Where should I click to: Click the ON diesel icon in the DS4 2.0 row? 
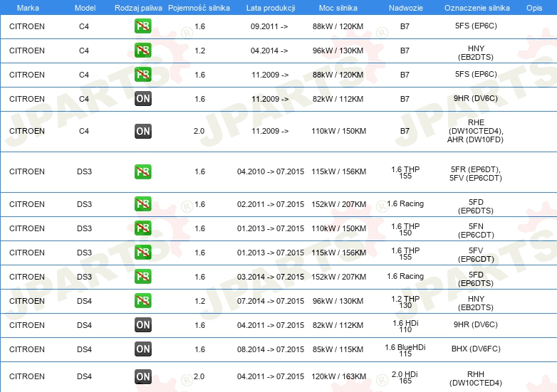point(143,376)
